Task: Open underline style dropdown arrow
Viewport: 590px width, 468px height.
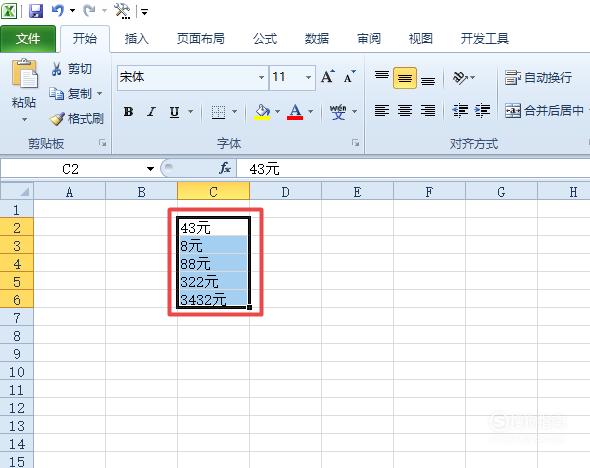Action: (190, 112)
